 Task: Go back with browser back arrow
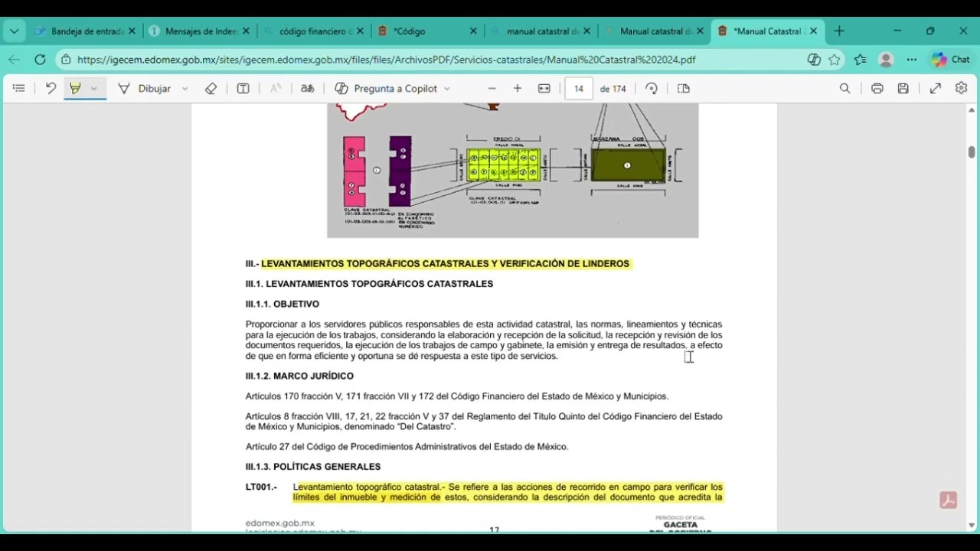pyautogui.click(x=15, y=60)
